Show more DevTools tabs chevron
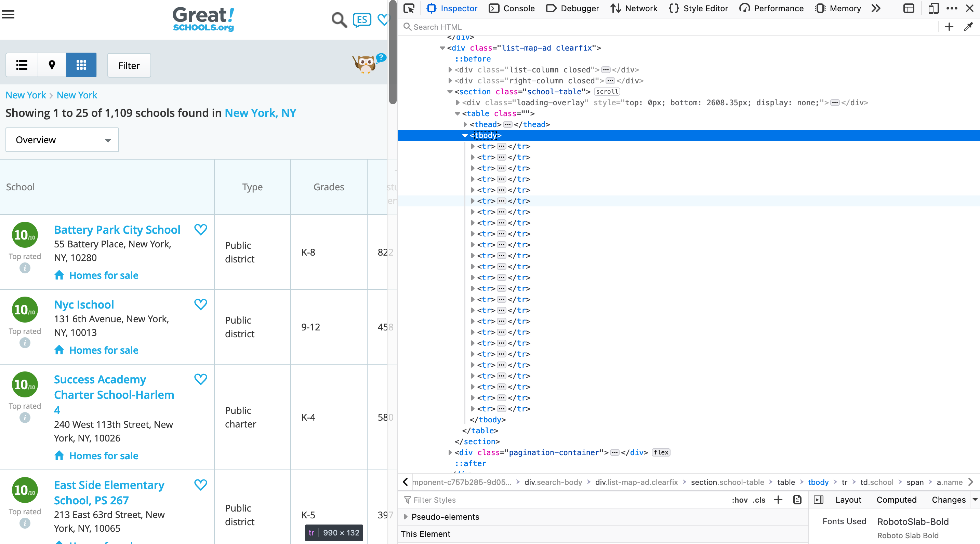Viewport: 980px width, 544px height. tap(876, 8)
